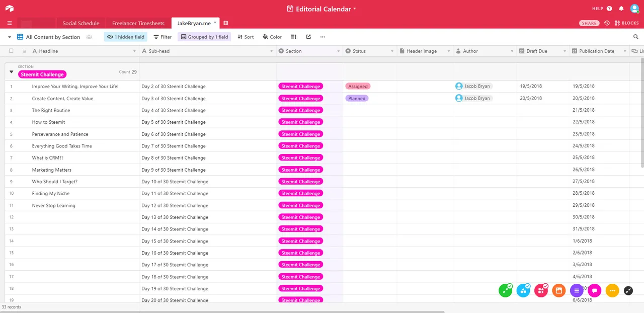Open the Header Image column dropdown arrow
The height and width of the screenshot is (313, 644).
(449, 51)
